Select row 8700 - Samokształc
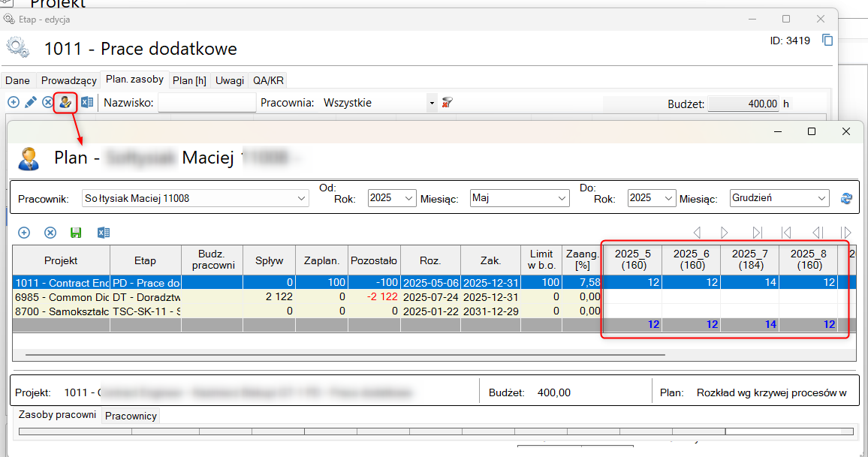 tap(434, 311)
